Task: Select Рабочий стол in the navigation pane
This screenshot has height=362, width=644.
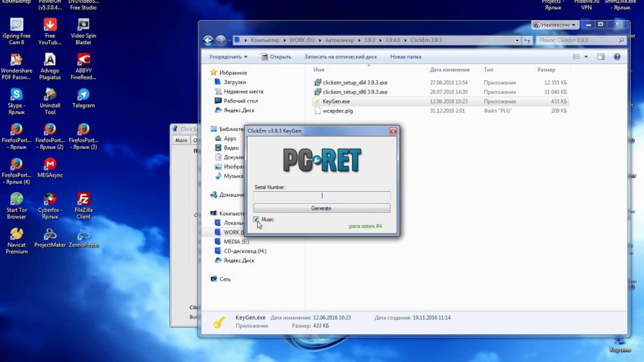Action: [240, 101]
